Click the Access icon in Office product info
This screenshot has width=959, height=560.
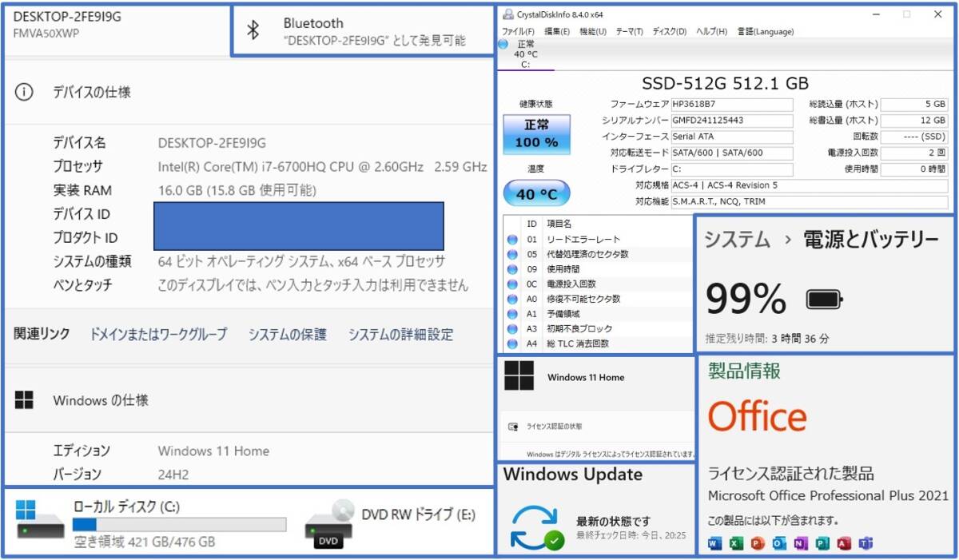coord(844,543)
